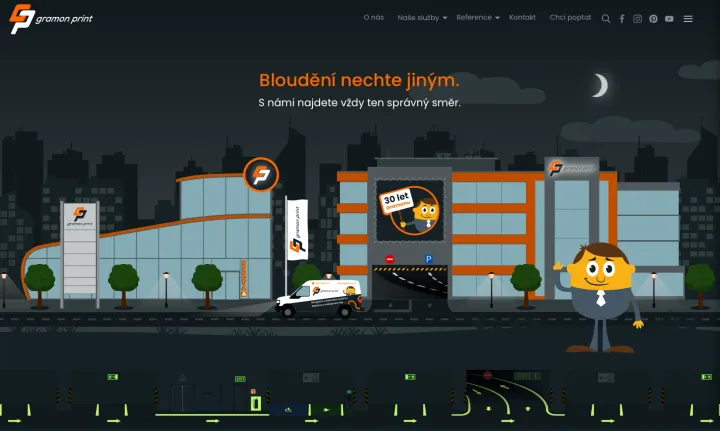Open the hamburger menu icon
The width and height of the screenshot is (720, 431).
tap(688, 19)
